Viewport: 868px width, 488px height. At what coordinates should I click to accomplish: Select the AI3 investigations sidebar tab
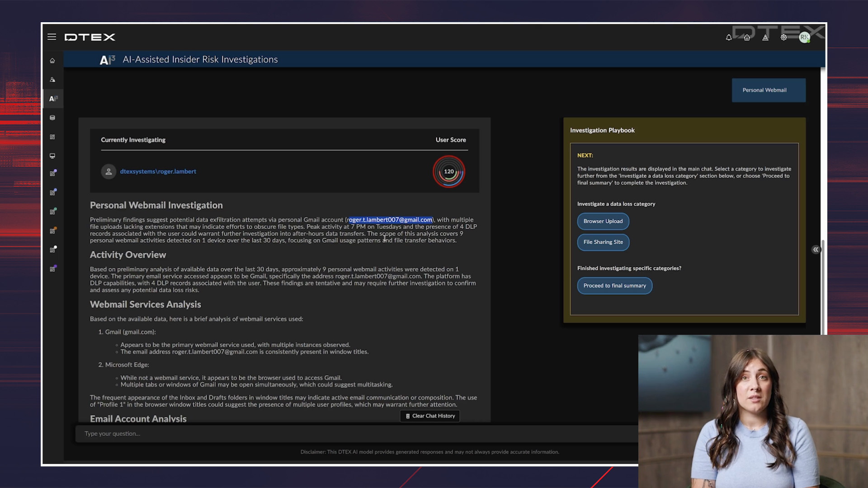point(53,99)
